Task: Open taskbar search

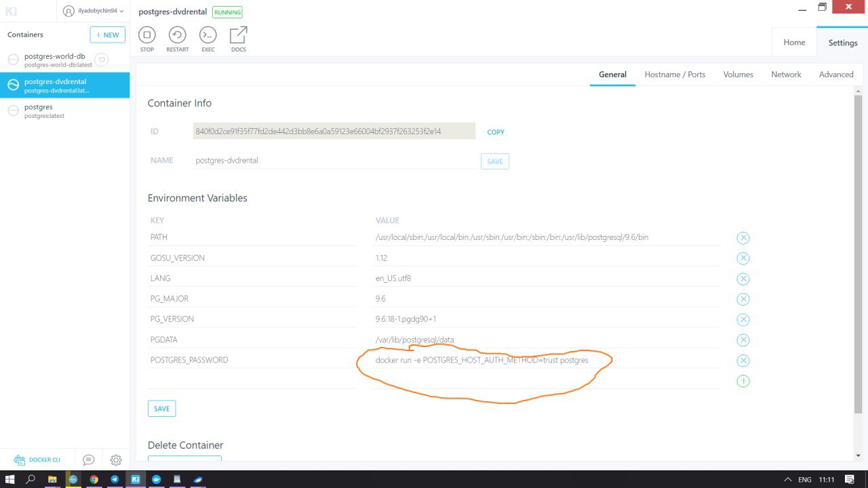Action: pos(31,479)
